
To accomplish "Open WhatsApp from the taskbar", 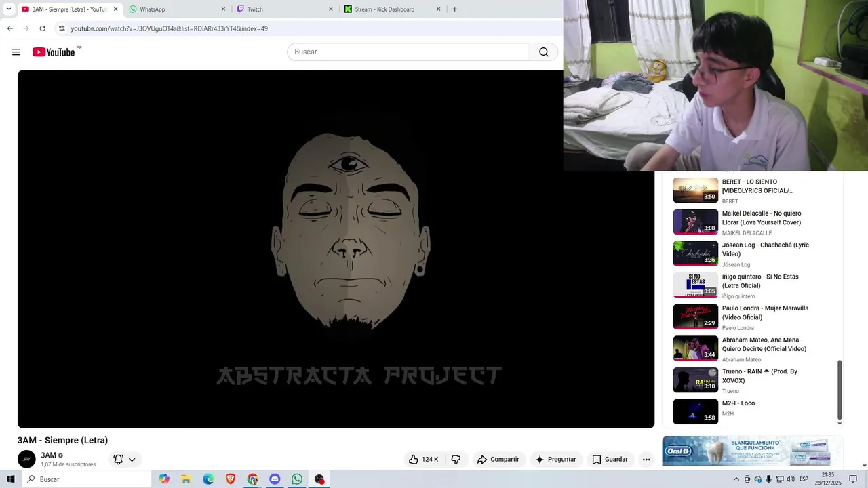I will pos(297,479).
